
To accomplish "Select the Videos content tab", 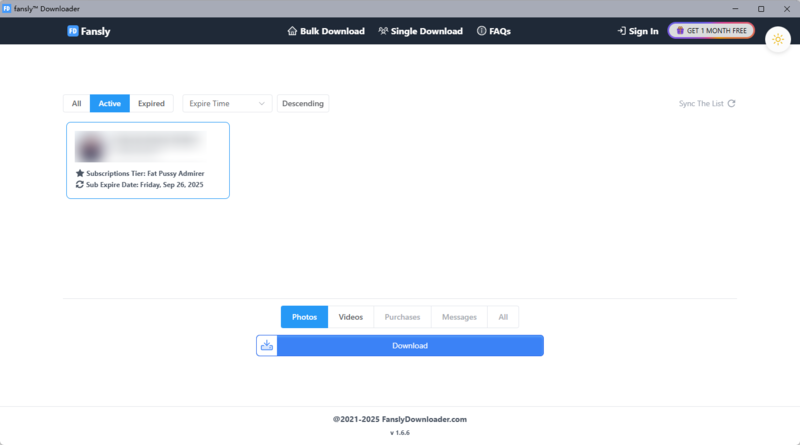I will coord(351,317).
